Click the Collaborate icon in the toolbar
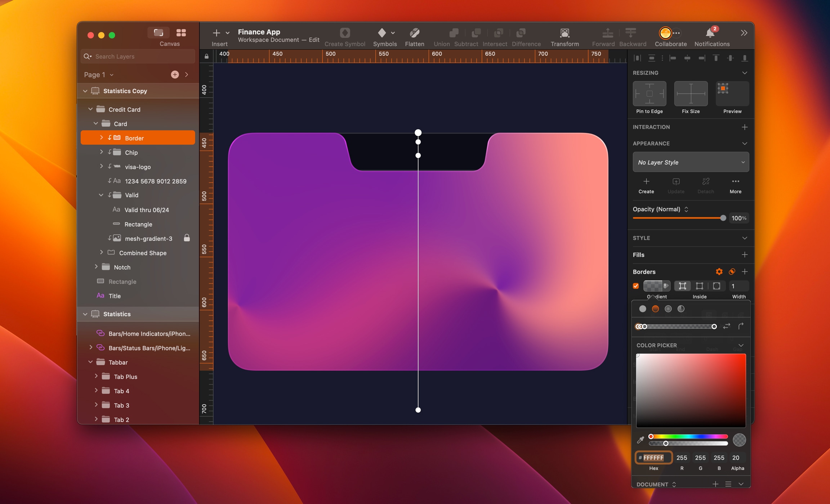This screenshot has height=504, width=830. pyautogui.click(x=665, y=33)
